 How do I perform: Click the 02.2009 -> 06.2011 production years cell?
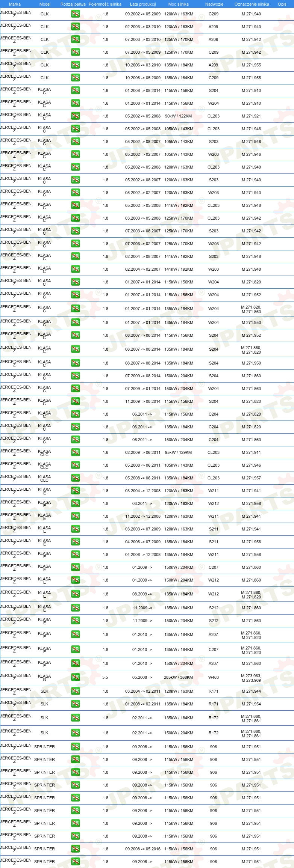[x=143, y=453]
